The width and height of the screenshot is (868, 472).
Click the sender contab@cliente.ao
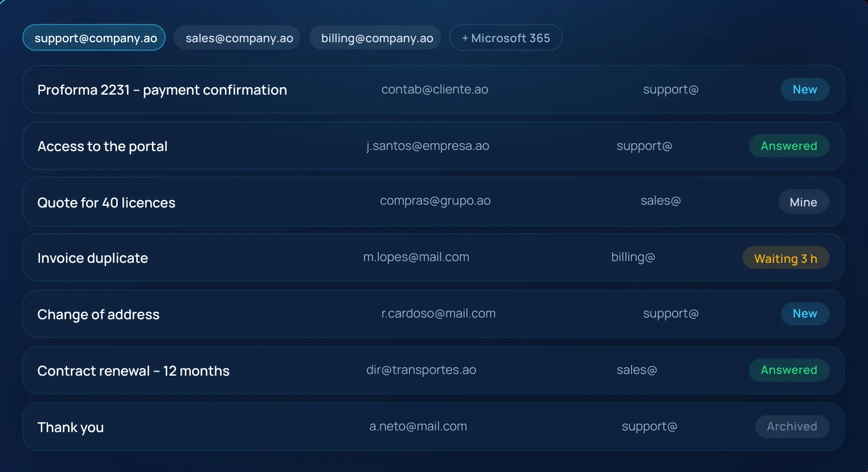click(x=435, y=89)
